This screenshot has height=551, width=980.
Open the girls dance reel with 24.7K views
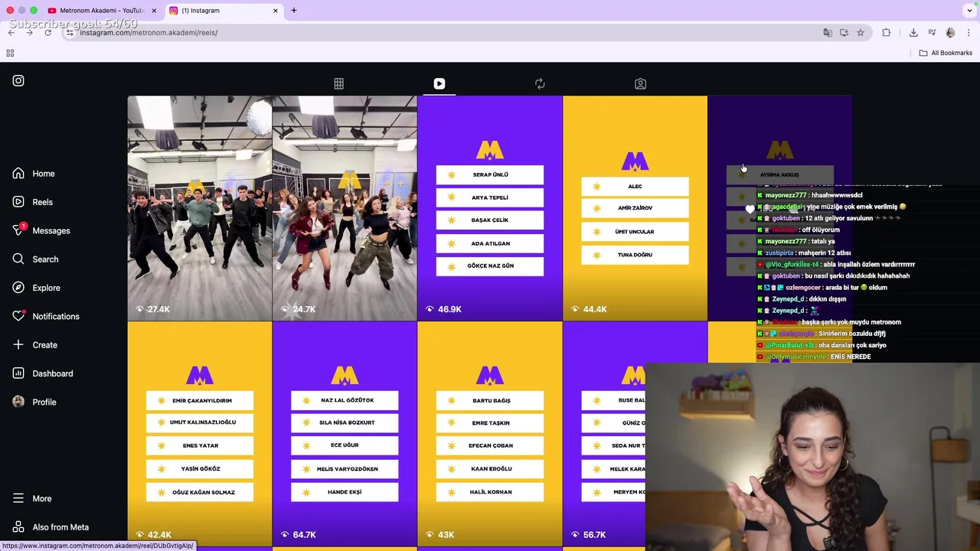coord(345,208)
